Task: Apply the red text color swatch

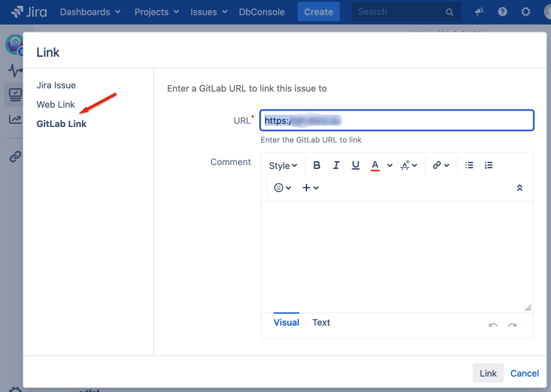Action: [375, 165]
